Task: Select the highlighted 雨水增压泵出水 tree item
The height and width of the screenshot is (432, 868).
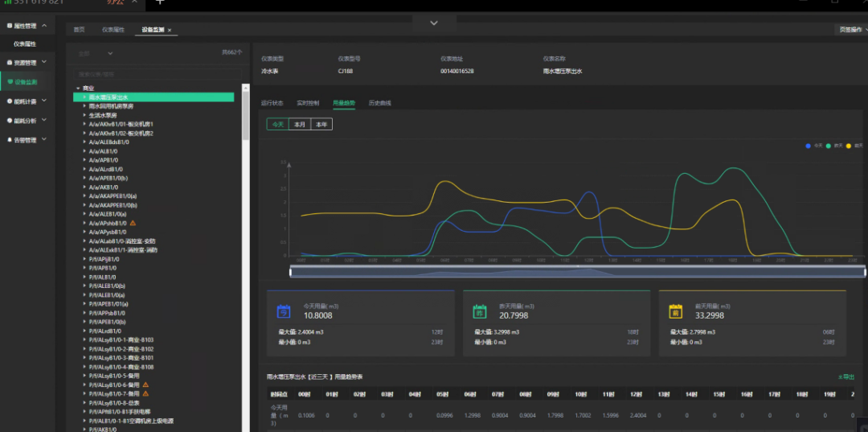Action: coord(154,97)
